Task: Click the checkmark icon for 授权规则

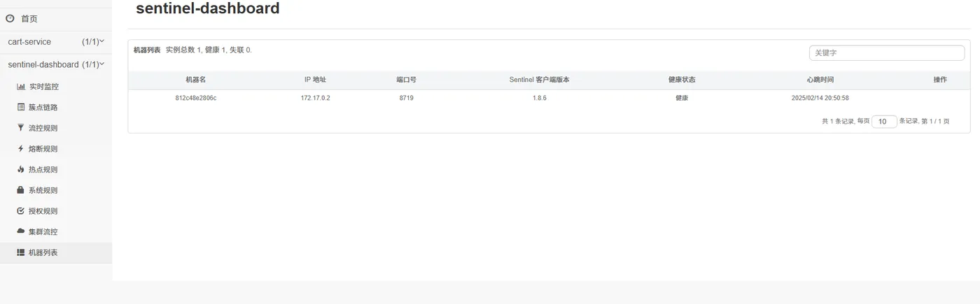Action: coord(21,211)
